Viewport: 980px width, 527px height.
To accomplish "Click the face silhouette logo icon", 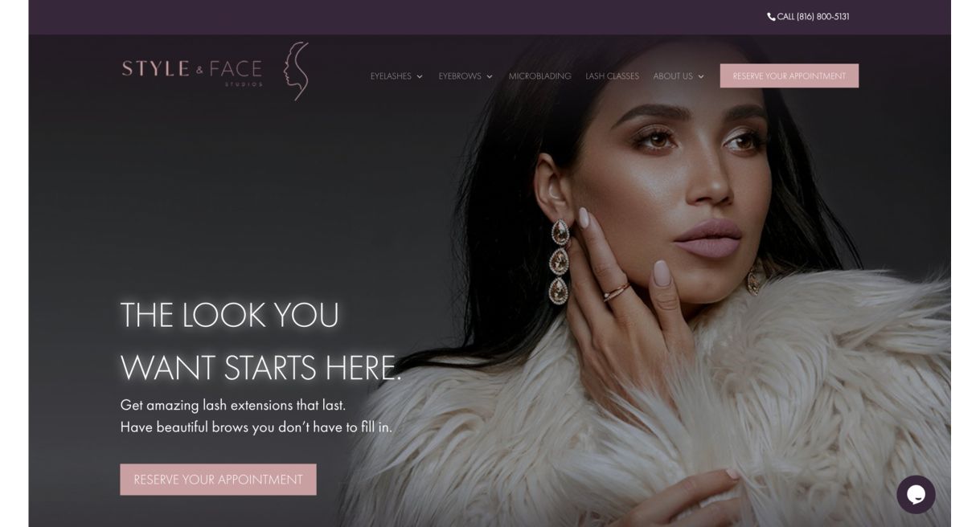I will [x=297, y=71].
